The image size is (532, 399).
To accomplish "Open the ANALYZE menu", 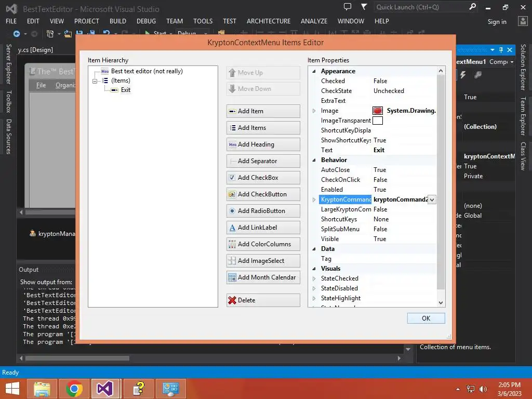I will click(x=314, y=21).
